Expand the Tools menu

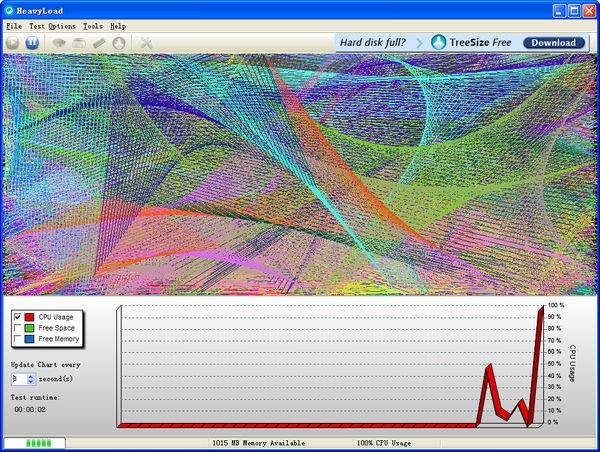[x=93, y=25]
